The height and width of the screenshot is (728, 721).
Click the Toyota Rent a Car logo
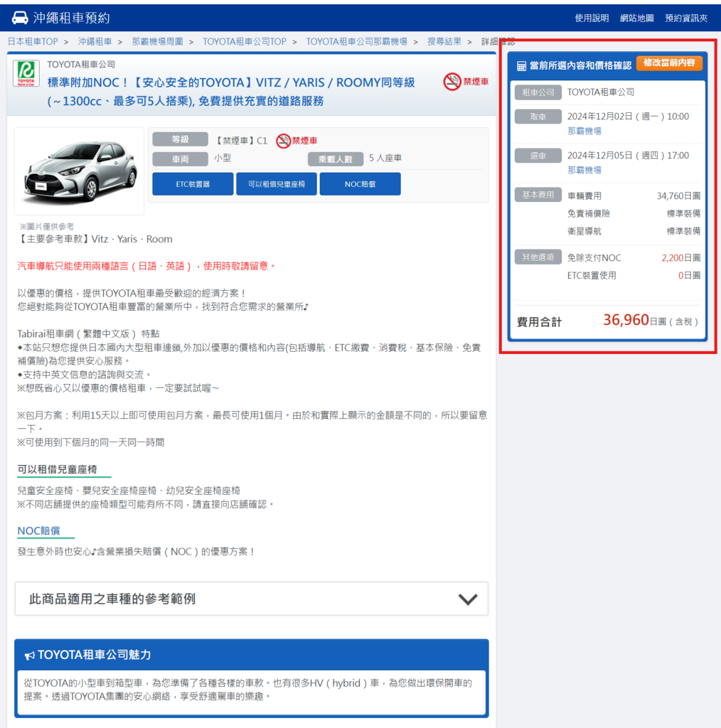point(26,73)
